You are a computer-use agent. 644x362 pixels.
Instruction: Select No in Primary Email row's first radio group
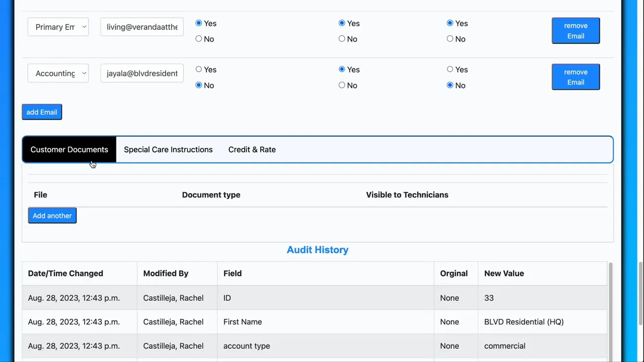(x=199, y=39)
